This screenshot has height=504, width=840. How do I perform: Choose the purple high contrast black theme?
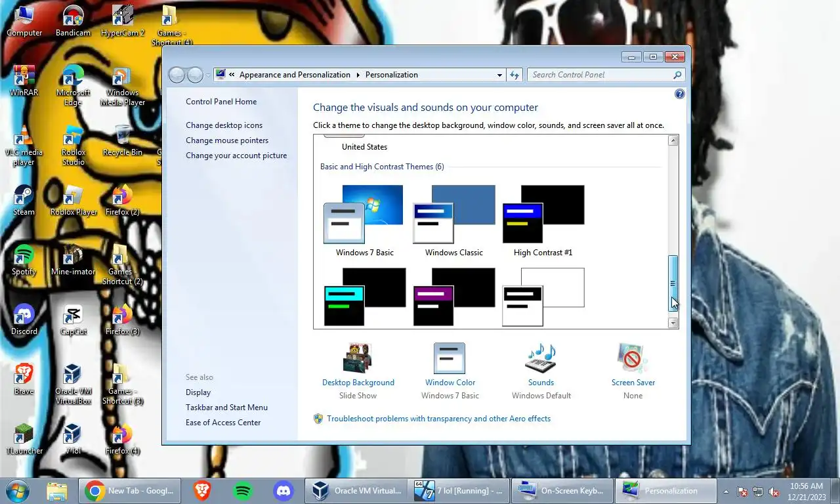click(454, 297)
